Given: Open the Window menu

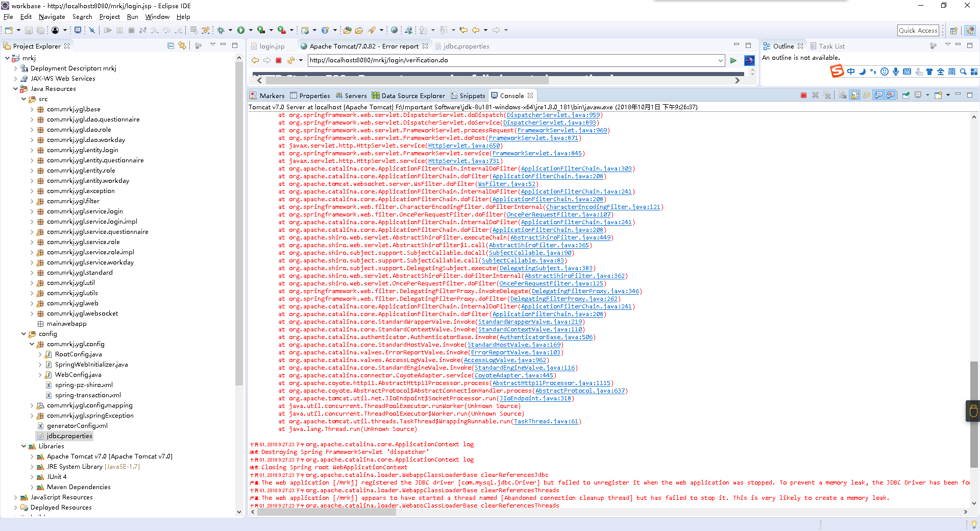Looking at the screenshot, I should [157, 17].
